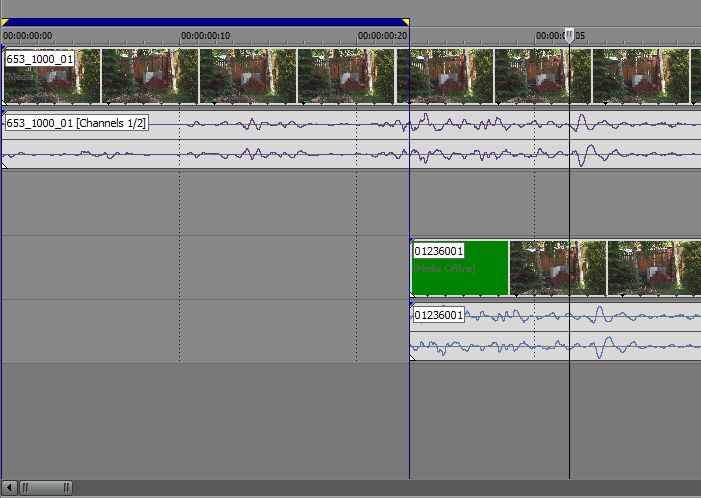Select the 653_1000_01 video event label
Screen dimensions: 701x498
39,59
